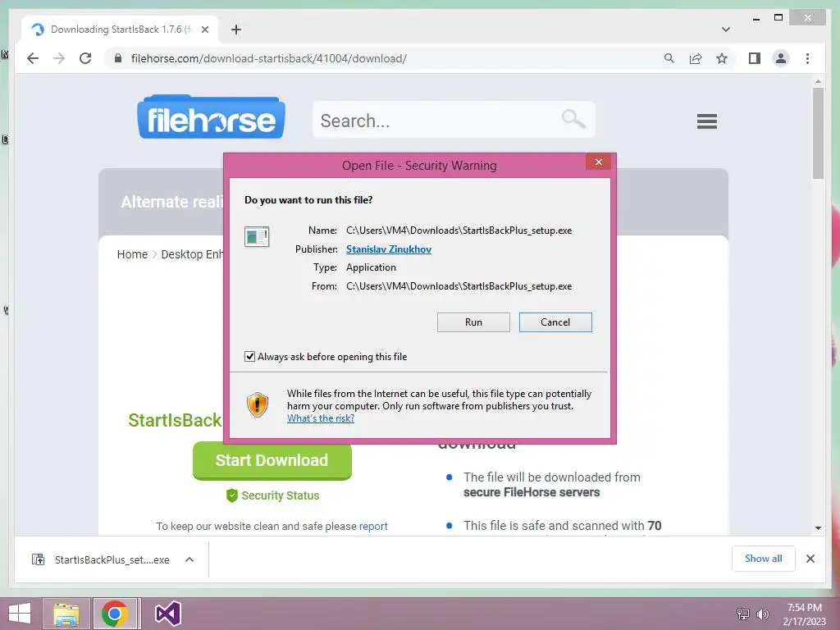Open the tab search chevron
The width and height of the screenshot is (840, 630).
click(x=726, y=30)
